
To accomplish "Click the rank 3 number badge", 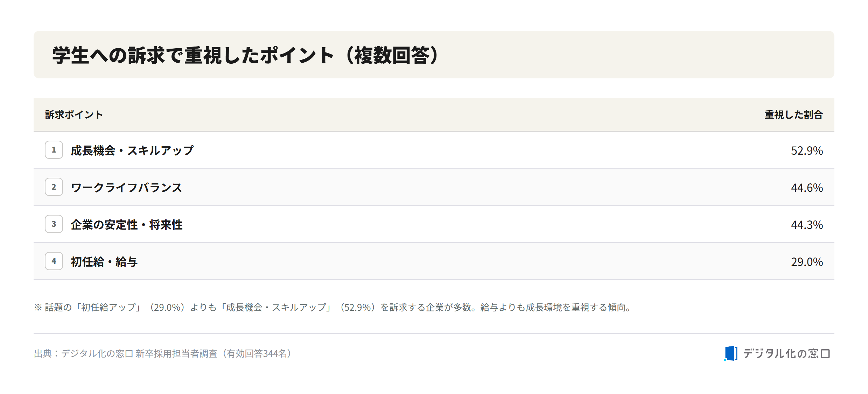I will pos(54,224).
